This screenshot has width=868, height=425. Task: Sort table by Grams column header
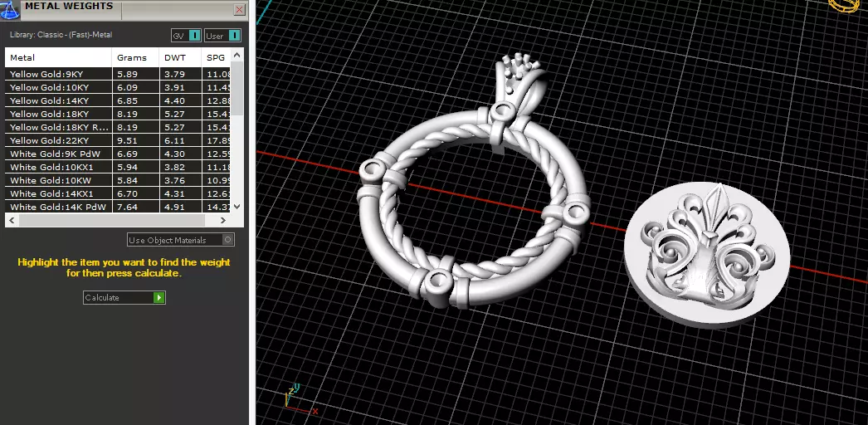coord(135,57)
